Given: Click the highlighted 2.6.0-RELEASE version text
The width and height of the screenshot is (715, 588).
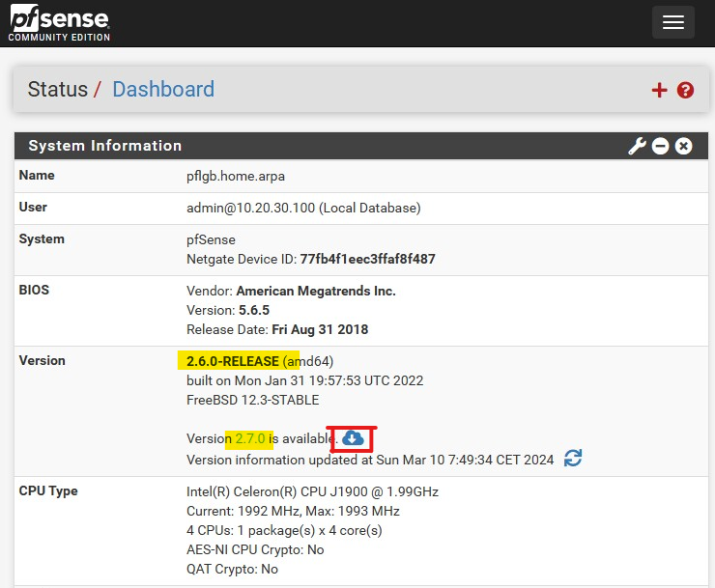Looking at the screenshot, I should tap(232, 361).
